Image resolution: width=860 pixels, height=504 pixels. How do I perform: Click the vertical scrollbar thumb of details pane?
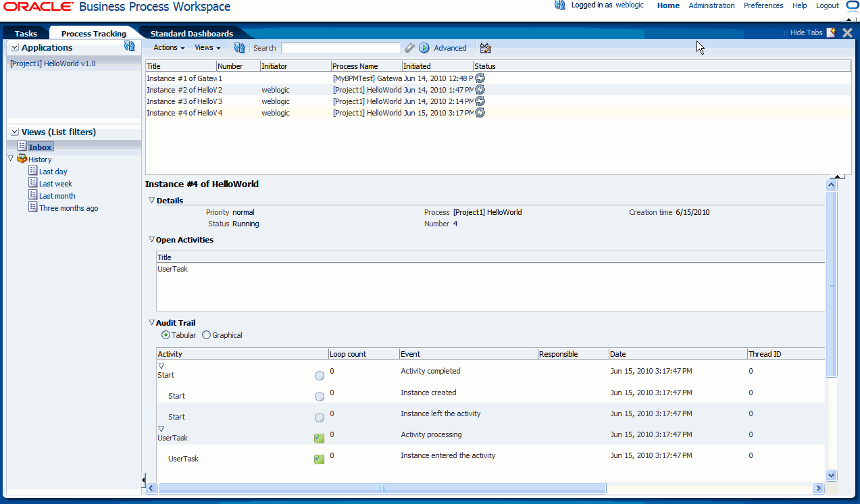pos(832,284)
